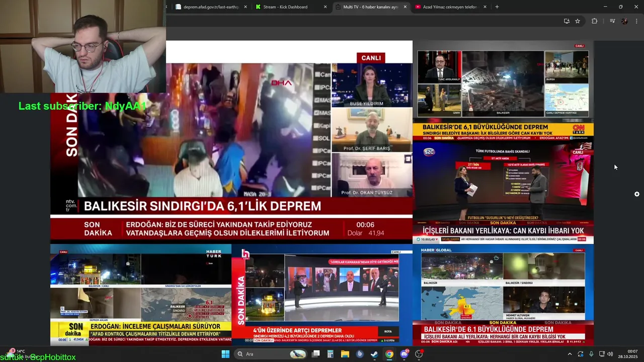Click the Last subscriber: NdyAA1 overlay text

82,106
